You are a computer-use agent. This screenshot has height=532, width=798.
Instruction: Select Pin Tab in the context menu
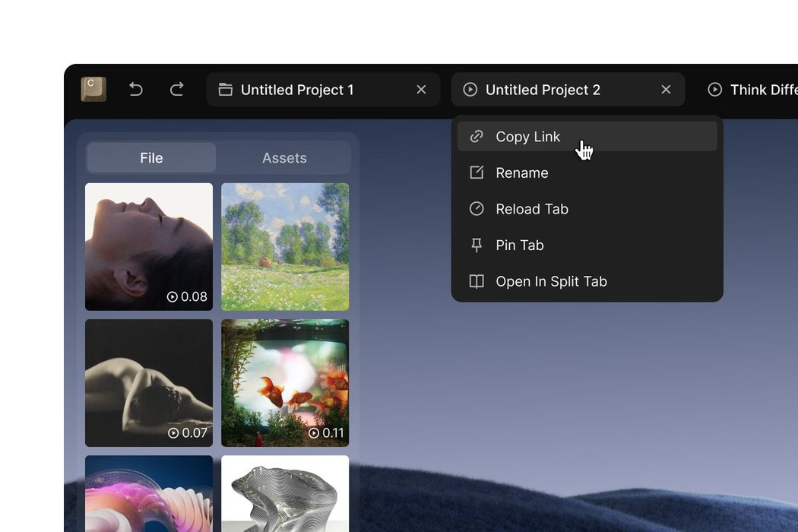pyautogui.click(x=587, y=245)
